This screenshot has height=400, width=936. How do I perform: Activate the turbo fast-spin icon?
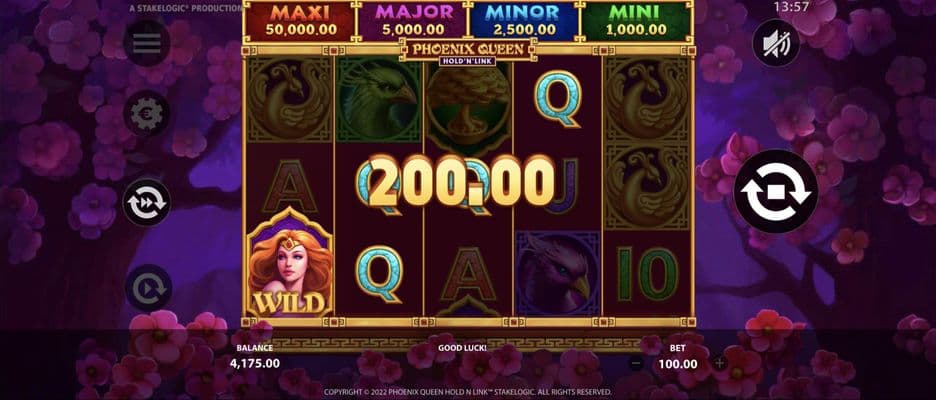click(x=147, y=202)
